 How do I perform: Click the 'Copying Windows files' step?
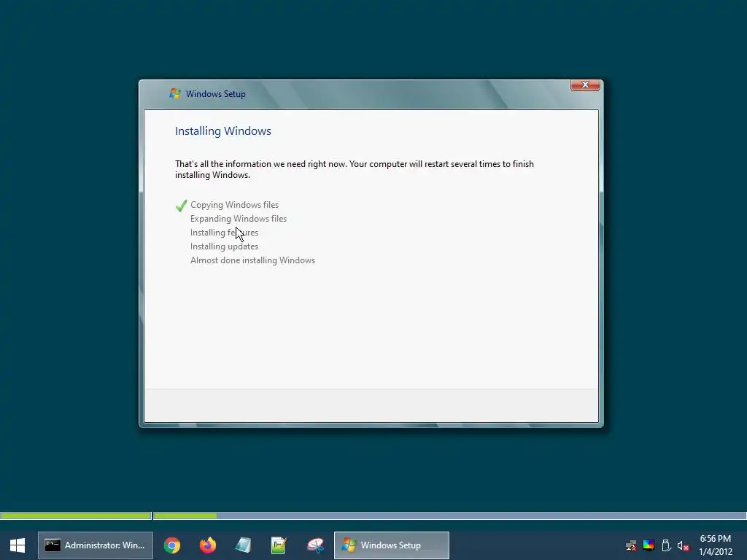tap(234, 205)
